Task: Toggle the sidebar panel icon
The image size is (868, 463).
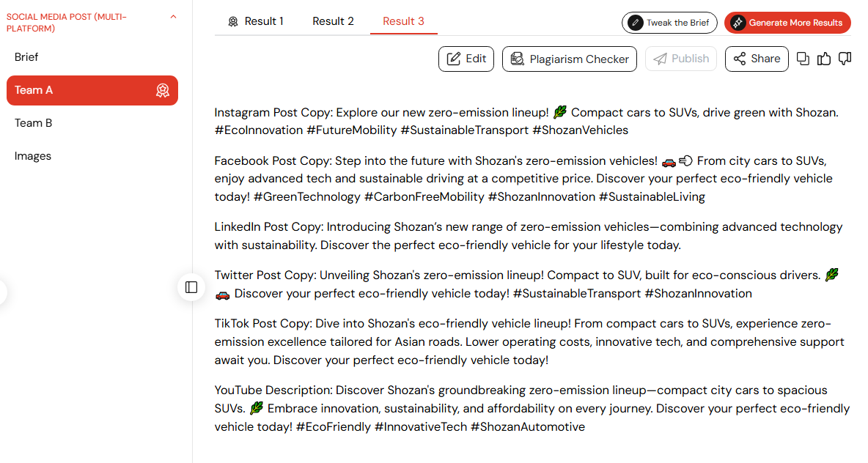Action: (x=191, y=287)
